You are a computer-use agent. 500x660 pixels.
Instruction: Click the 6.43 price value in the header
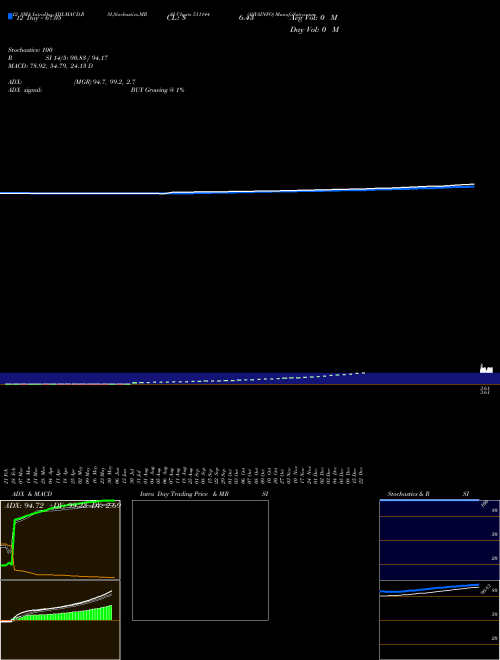(x=246, y=18)
